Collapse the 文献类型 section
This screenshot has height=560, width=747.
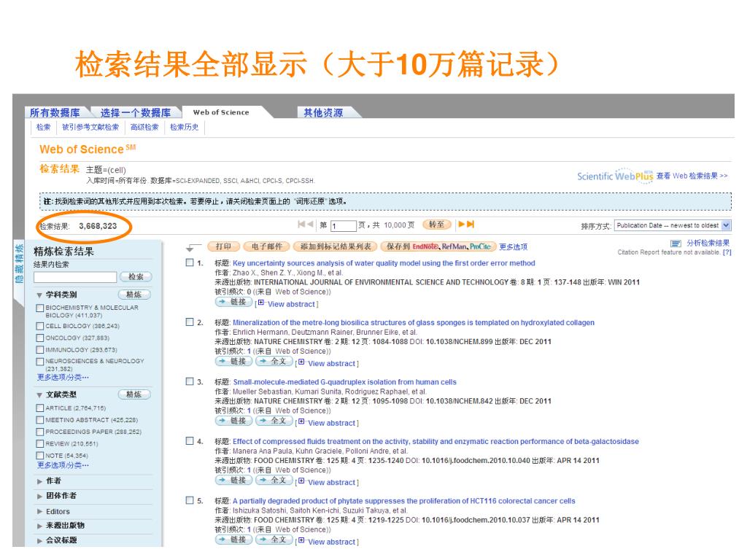click(x=39, y=395)
